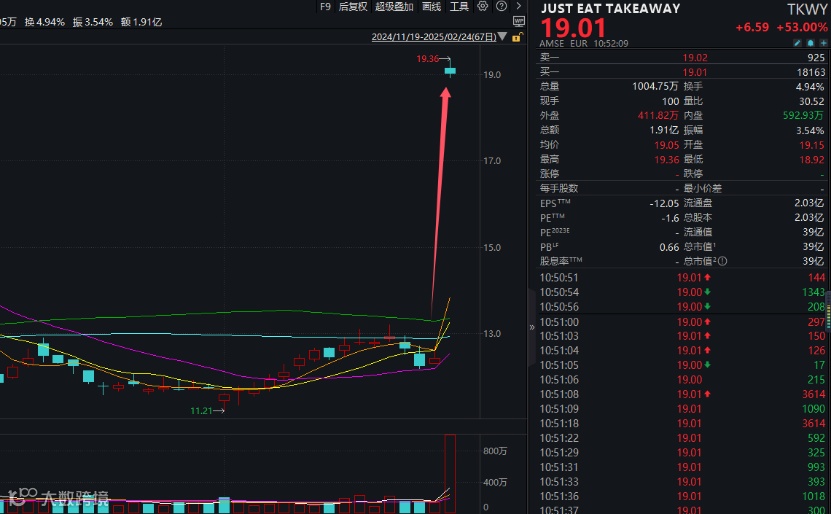Toggle the chart range lock icon
The height and width of the screenshot is (514, 831).
(517, 37)
